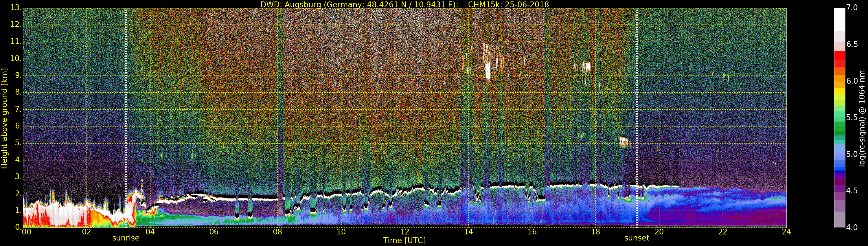Click the dotted white sunset line in the plot
Viewport: 868px width, 246px height.
(x=637, y=118)
